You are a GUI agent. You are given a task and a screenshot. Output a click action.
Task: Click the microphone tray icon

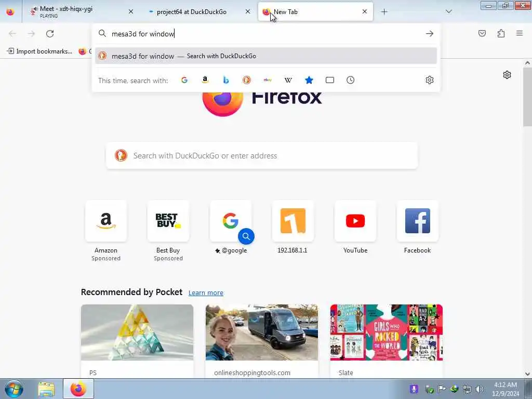point(414,389)
